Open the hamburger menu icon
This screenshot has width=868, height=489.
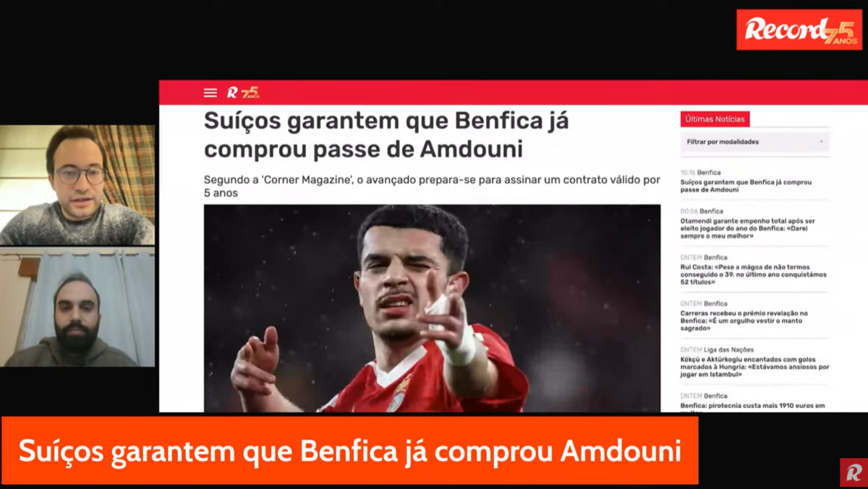click(x=210, y=93)
